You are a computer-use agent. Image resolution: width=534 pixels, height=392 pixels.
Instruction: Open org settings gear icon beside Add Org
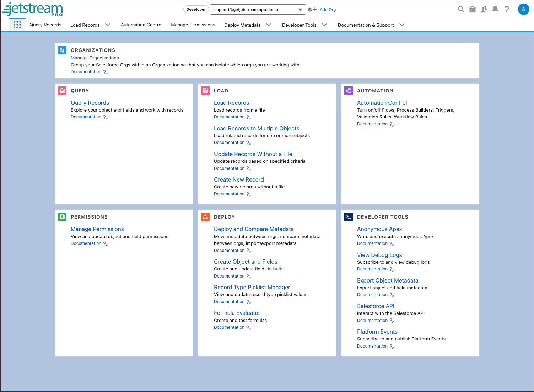pyautogui.click(x=310, y=10)
